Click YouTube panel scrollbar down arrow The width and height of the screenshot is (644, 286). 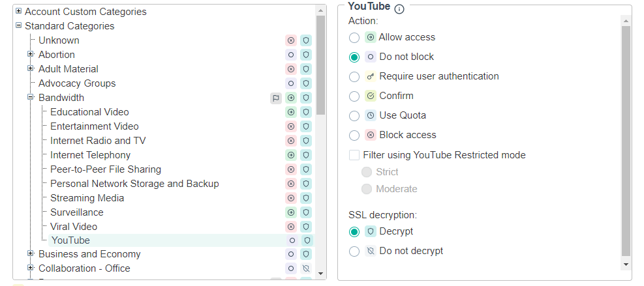(626, 265)
